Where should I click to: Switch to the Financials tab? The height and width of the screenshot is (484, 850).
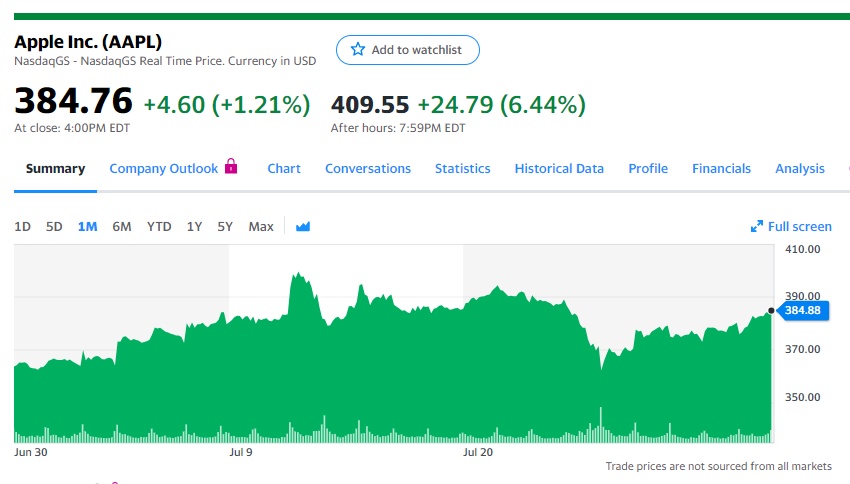[x=722, y=169]
